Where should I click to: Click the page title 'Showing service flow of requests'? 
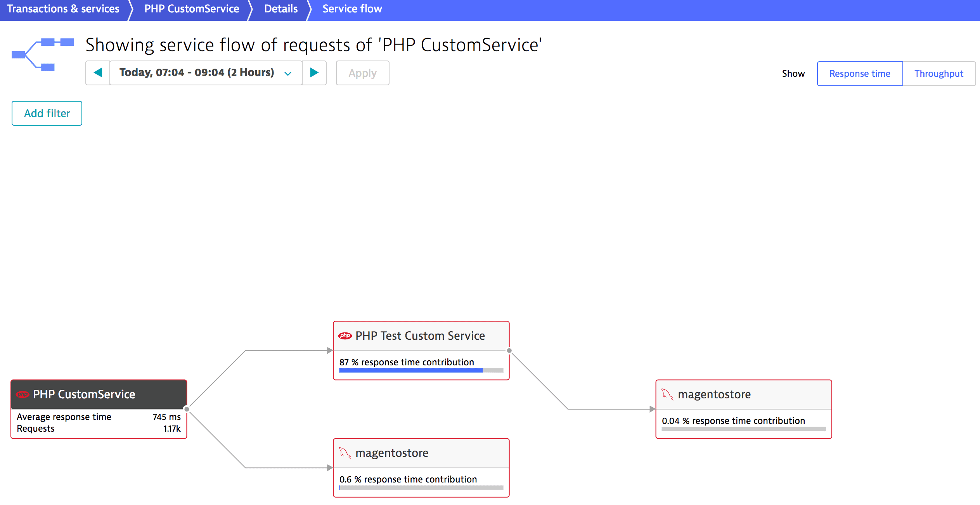pyautogui.click(x=313, y=45)
